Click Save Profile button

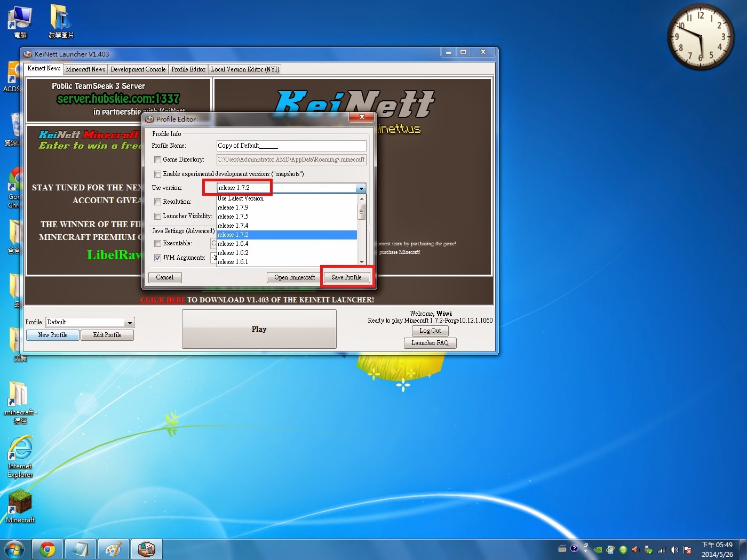(x=346, y=277)
